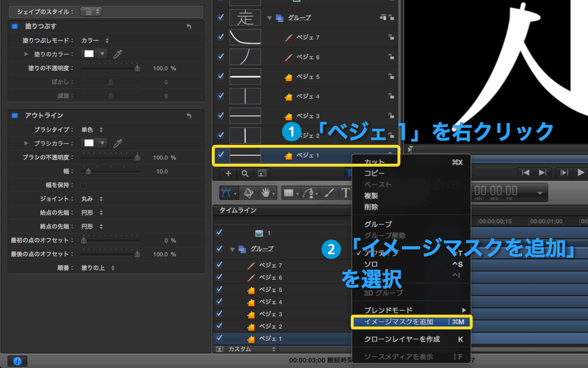Toggle the lock icon on ベジェ 4 layer

tap(391, 96)
